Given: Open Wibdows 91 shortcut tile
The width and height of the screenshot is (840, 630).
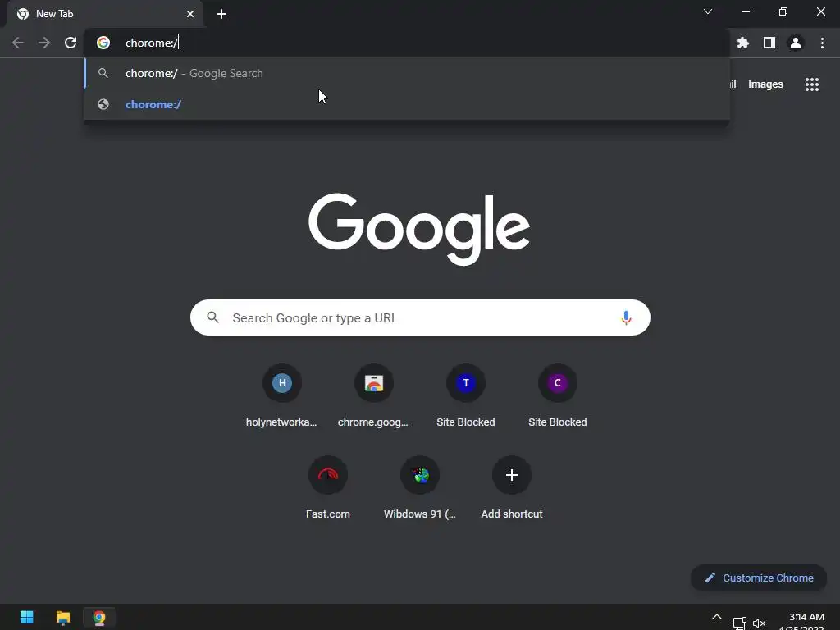Looking at the screenshot, I should (x=419, y=488).
